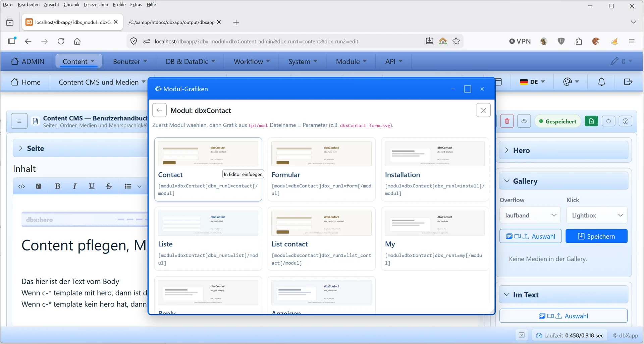Select the My module card
Viewport: 644px width, 344px height.
click(x=435, y=239)
